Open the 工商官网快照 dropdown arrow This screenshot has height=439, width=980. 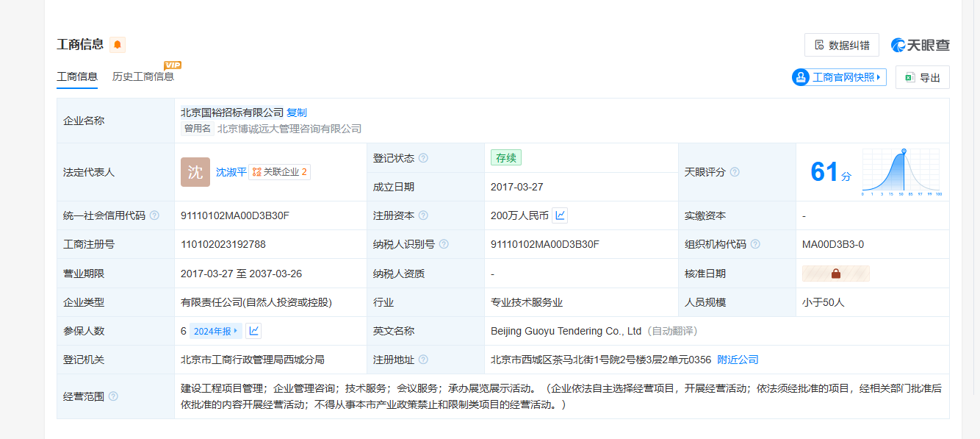point(879,77)
